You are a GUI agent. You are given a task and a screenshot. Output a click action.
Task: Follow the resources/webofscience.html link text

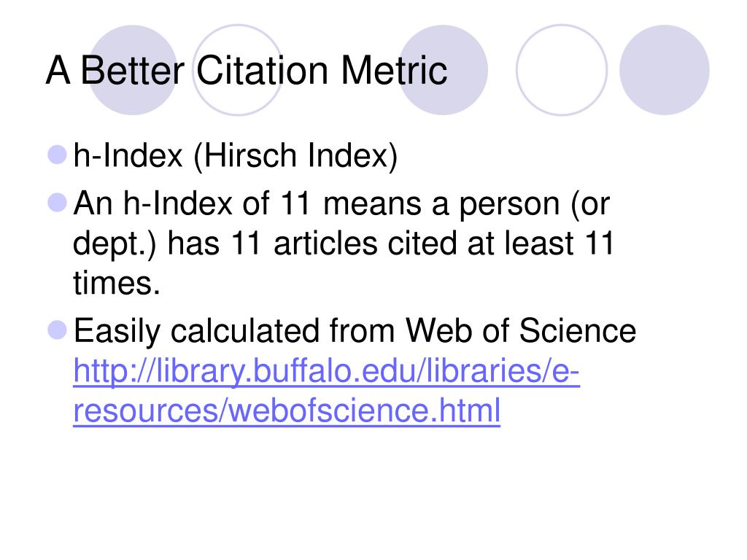pos(287,411)
